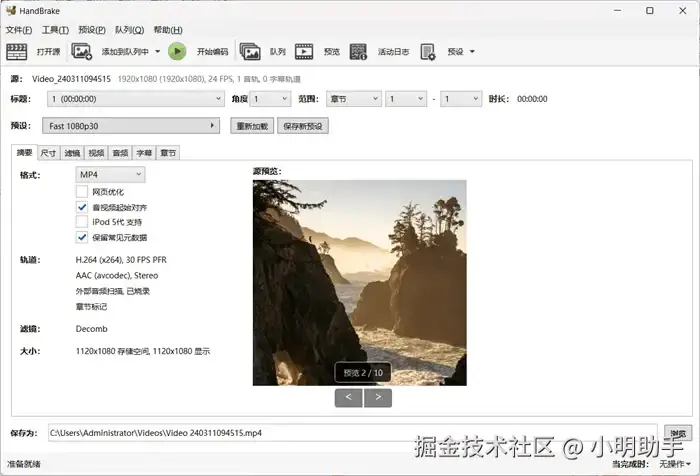Click the Add to Queue picture icon
Viewport: 700px width, 476px height.
[x=82, y=52]
